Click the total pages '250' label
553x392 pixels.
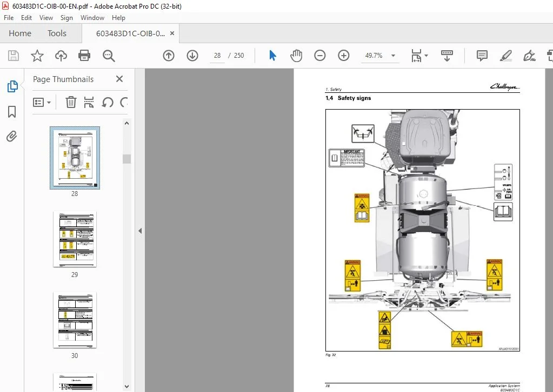[x=239, y=56]
